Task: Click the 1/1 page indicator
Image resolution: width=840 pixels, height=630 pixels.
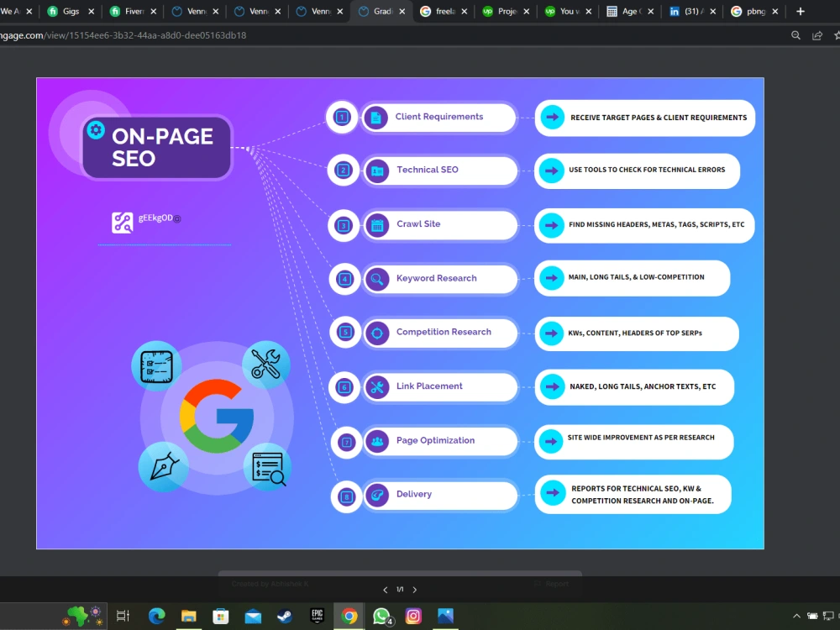Action: [400, 590]
